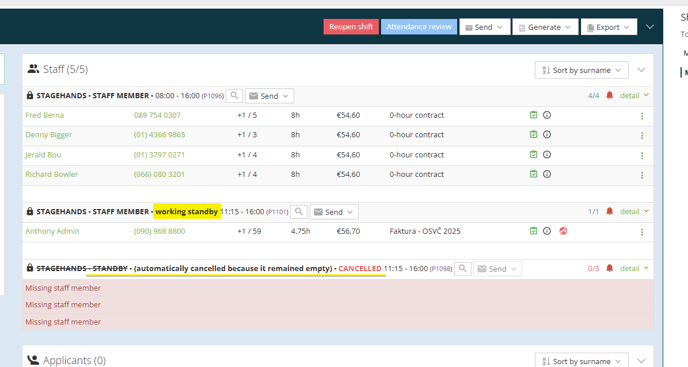Click Anthony Admin's attendance check icon

point(533,230)
